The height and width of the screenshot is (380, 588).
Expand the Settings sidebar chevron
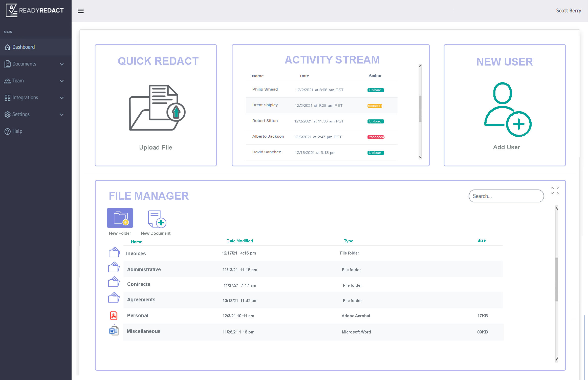[x=62, y=115]
